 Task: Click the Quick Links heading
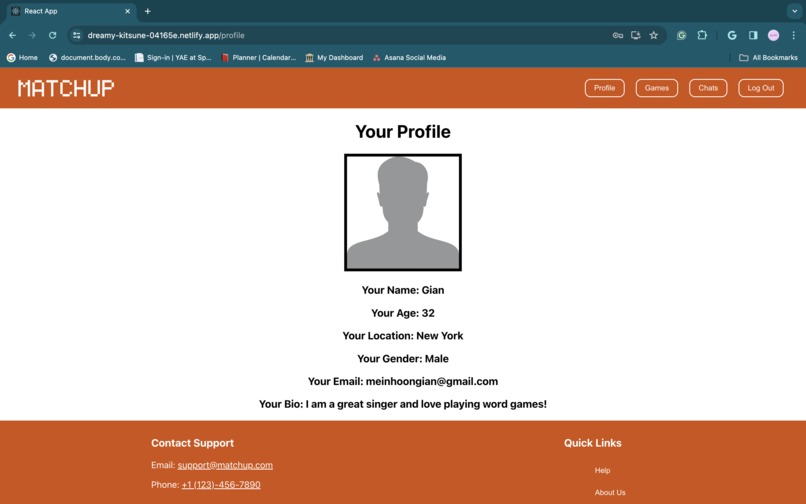[x=593, y=443]
